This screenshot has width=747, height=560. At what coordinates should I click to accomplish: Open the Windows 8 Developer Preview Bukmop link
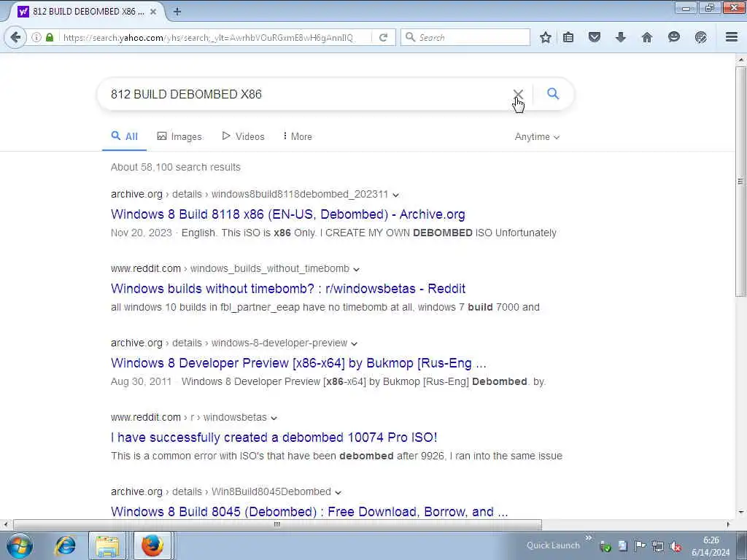pyautogui.click(x=298, y=363)
